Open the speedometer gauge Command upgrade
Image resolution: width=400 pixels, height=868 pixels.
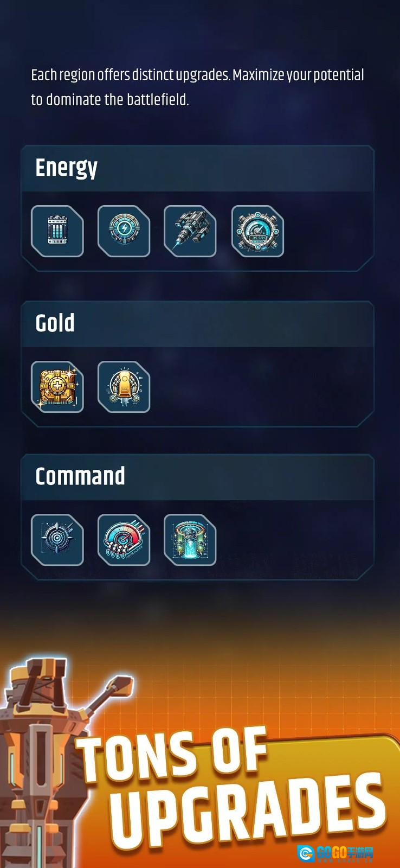pyautogui.click(x=124, y=540)
